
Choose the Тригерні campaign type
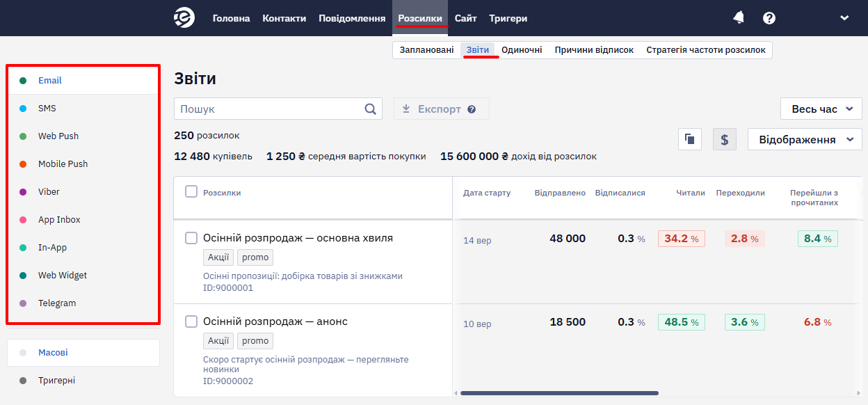coord(83,381)
